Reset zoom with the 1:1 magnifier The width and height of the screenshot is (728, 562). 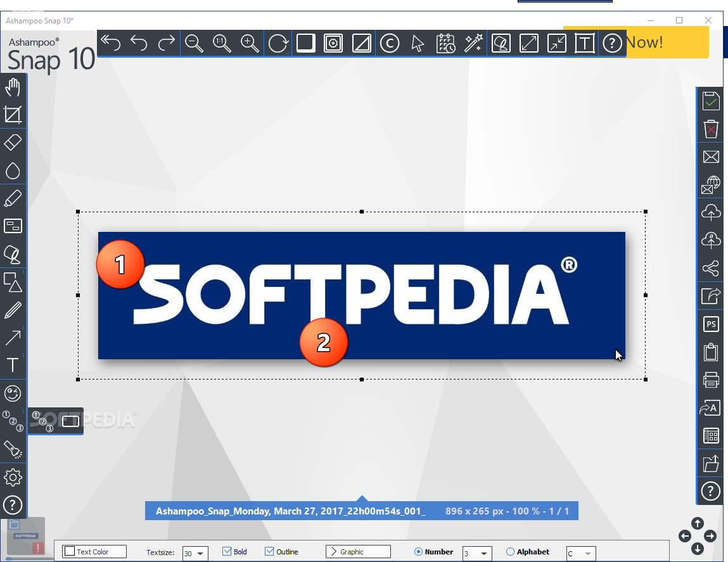point(222,43)
